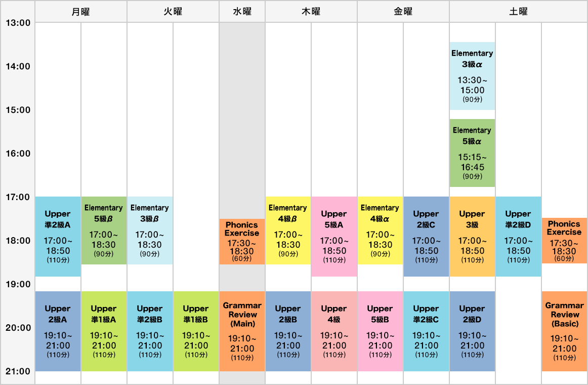Click the Upper 3級 class block
The image size is (588, 385).
472,237
